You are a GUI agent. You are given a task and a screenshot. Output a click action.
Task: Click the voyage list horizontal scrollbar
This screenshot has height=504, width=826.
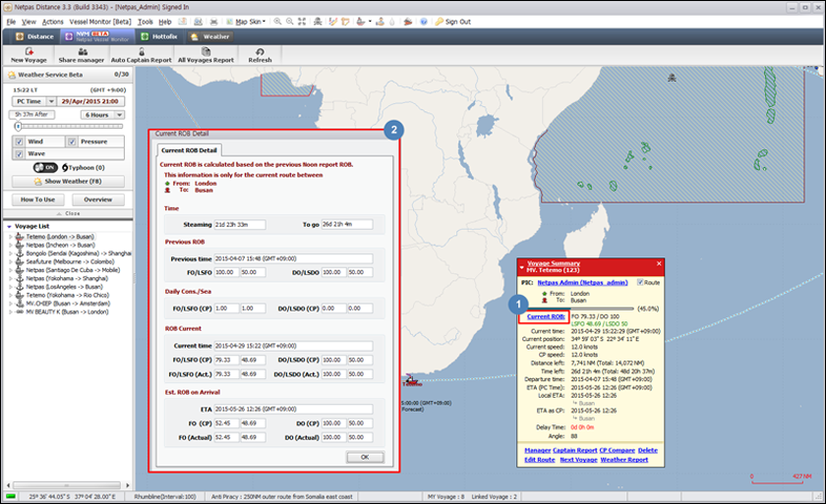(67, 485)
